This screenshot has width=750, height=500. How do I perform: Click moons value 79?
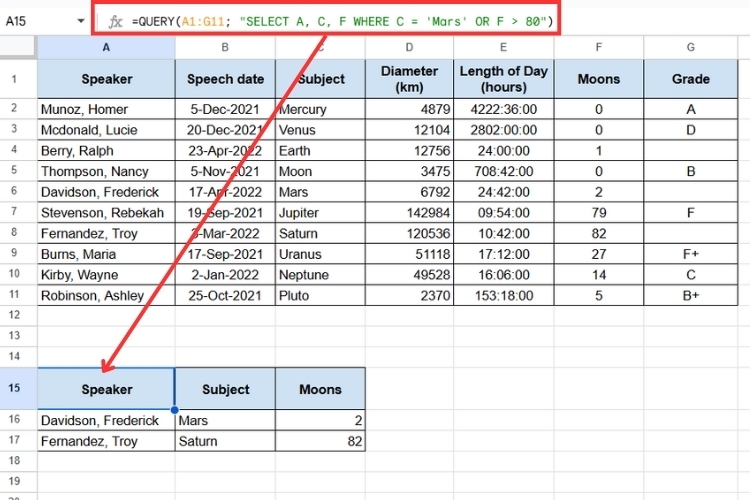coord(598,212)
